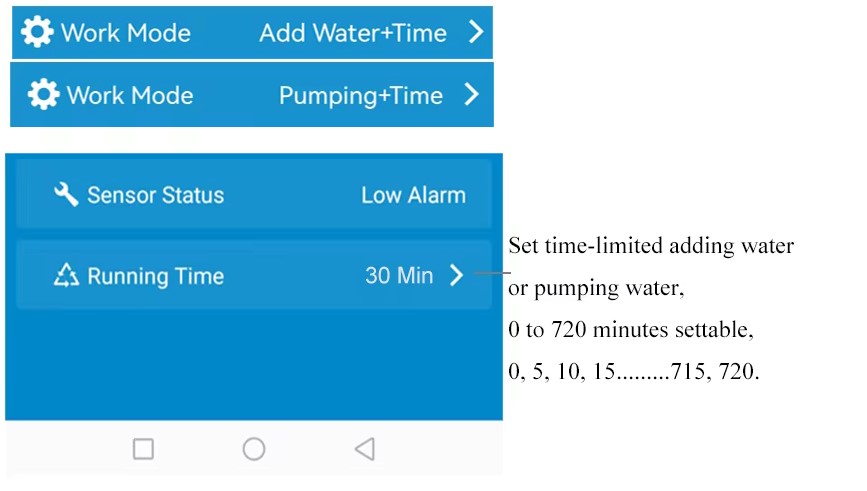Open the second Work Mode label

[x=130, y=95]
